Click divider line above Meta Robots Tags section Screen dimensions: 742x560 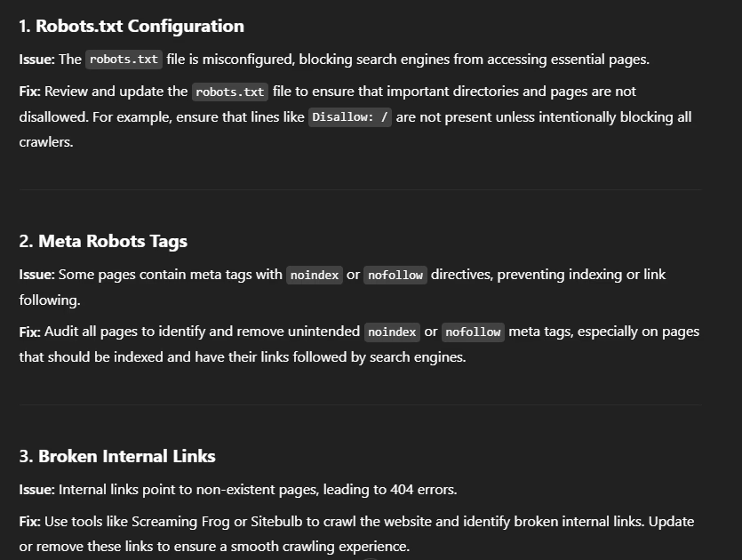click(x=360, y=189)
